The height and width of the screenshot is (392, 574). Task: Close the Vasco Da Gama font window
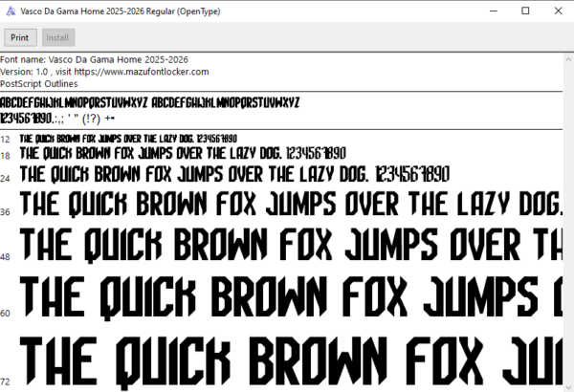pyautogui.click(x=558, y=11)
